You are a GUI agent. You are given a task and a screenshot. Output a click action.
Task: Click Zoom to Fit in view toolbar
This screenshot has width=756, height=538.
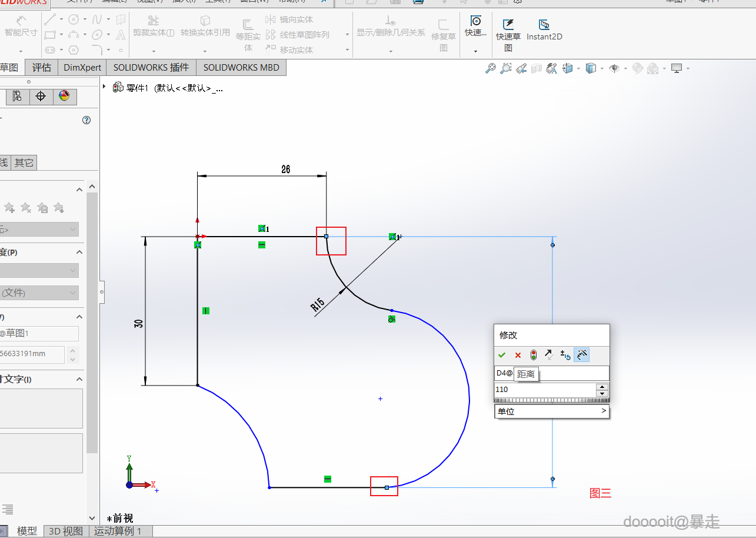click(491, 68)
